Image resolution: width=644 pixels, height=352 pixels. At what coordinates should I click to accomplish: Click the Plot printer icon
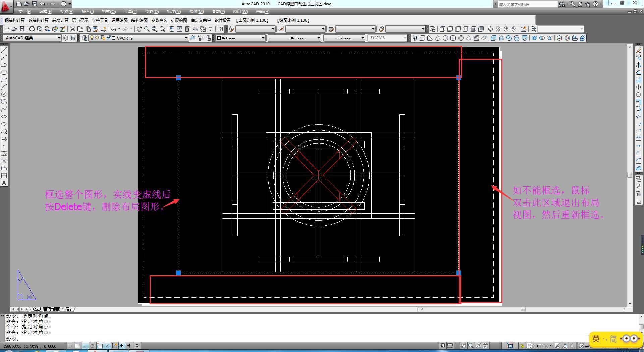[x=32, y=29]
